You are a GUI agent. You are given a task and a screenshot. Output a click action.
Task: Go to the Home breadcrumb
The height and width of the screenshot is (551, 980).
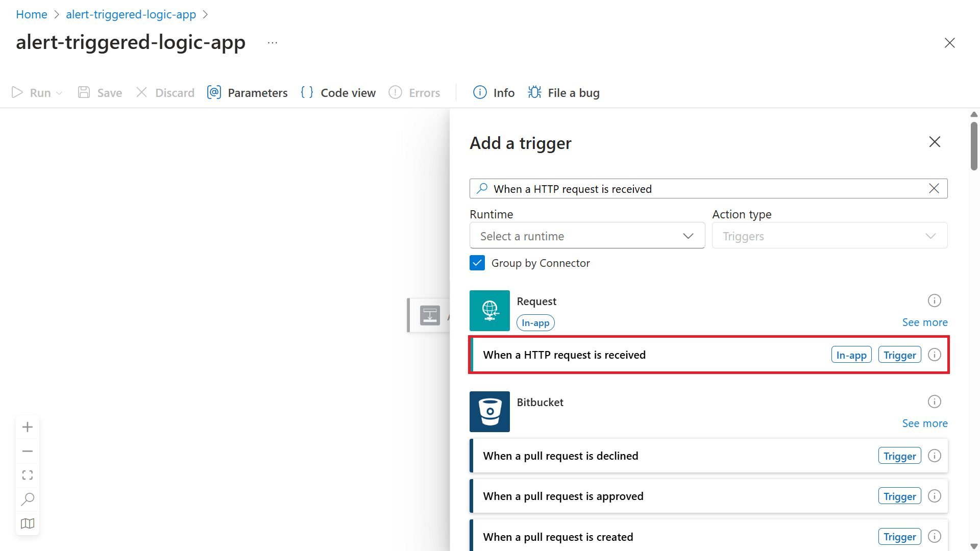tap(31, 14)
